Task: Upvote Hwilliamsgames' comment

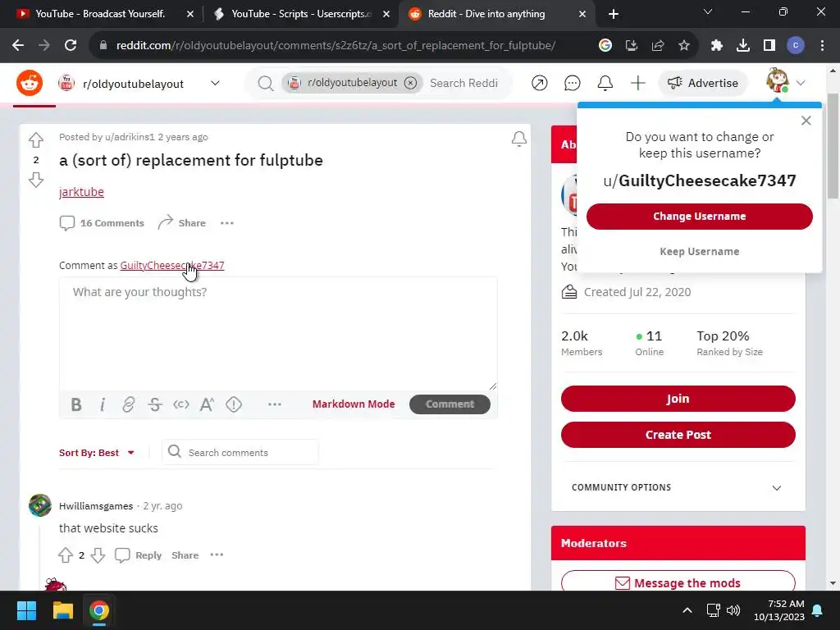Action: pos(66,555)
